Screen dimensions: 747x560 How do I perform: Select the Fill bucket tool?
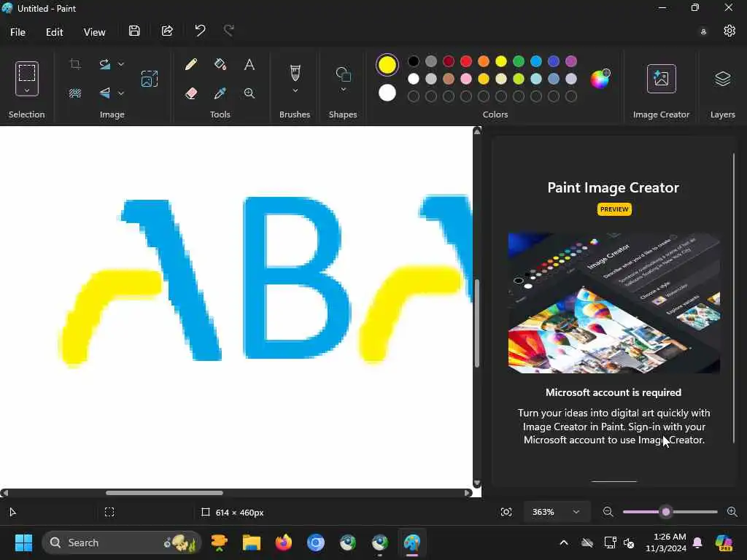point(220,64)
